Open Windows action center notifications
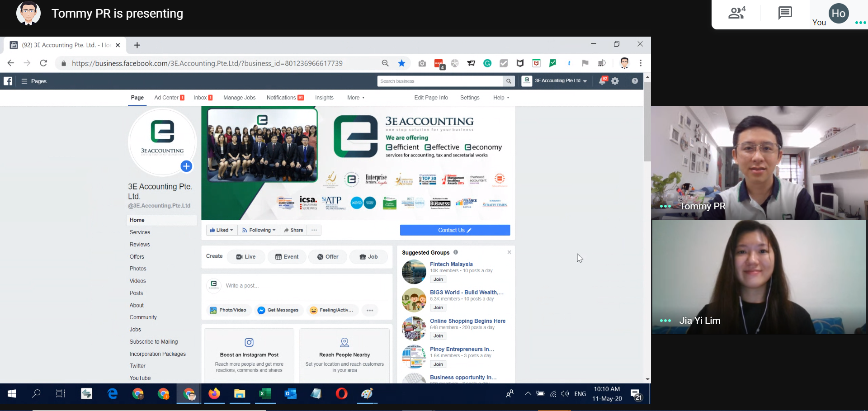868x411 pixels. [636, 394]
